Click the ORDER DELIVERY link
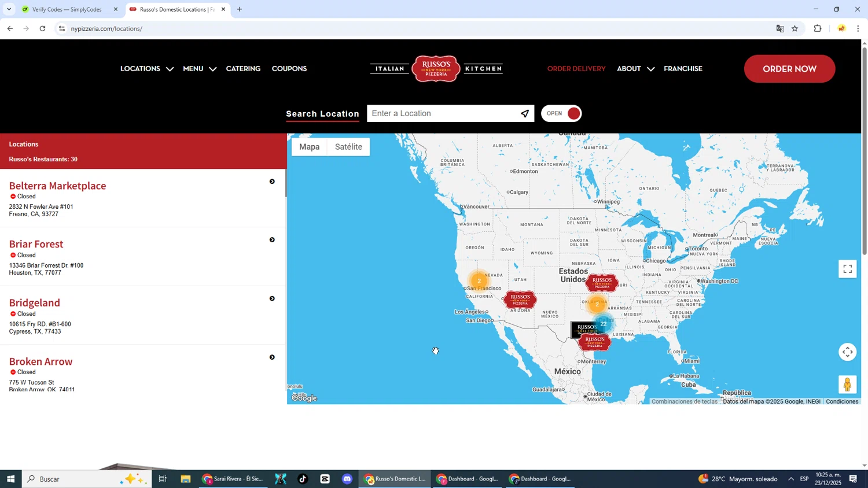Image resolution: width=868 pixels, height=488 pixels. pyautogui.click(x=576, y=69)
